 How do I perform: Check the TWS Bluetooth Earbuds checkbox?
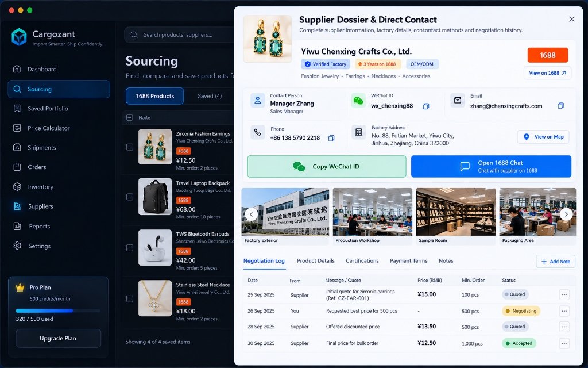130,248
